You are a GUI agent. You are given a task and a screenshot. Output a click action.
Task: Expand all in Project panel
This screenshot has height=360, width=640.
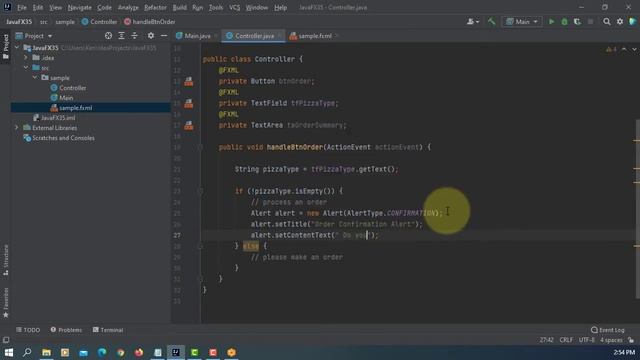[121, 36]
